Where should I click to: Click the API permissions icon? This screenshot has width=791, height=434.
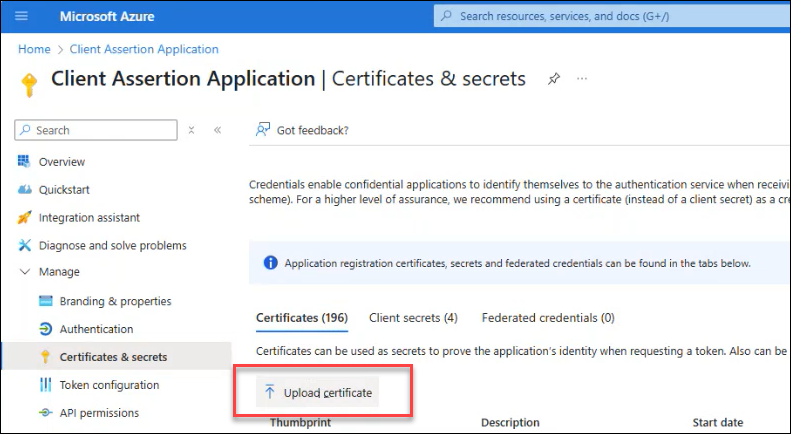(x=45, y=413)
